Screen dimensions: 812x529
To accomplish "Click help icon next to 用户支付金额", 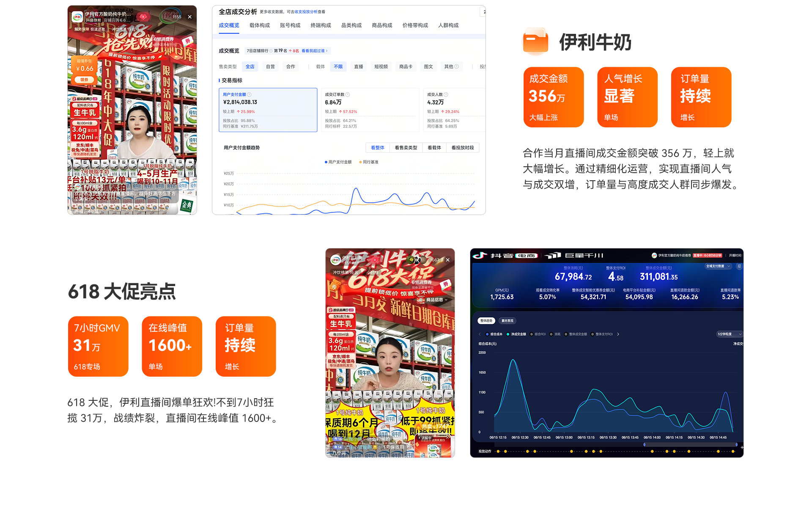I will (249, 94).
